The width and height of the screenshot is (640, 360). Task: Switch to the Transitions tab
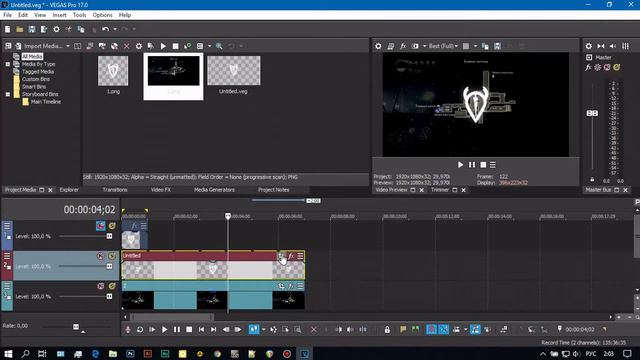[115, 190]
